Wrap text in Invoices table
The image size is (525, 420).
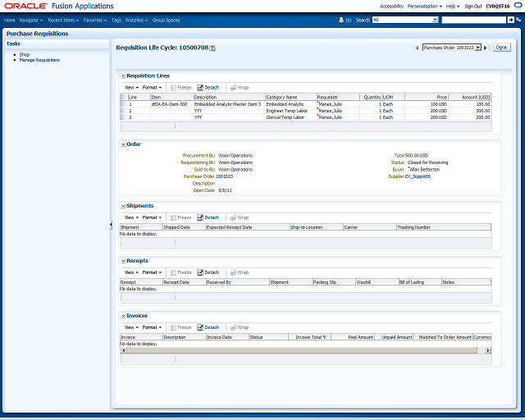point(240,327)
